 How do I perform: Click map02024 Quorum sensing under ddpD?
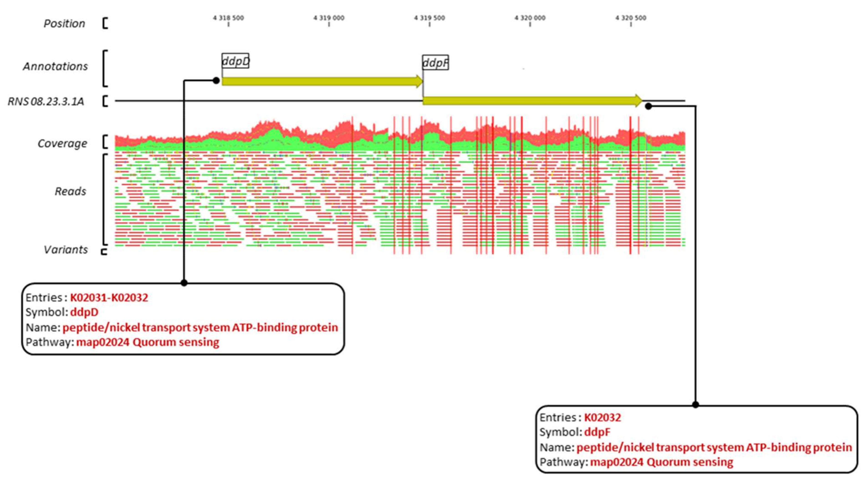tap(147, 342)
